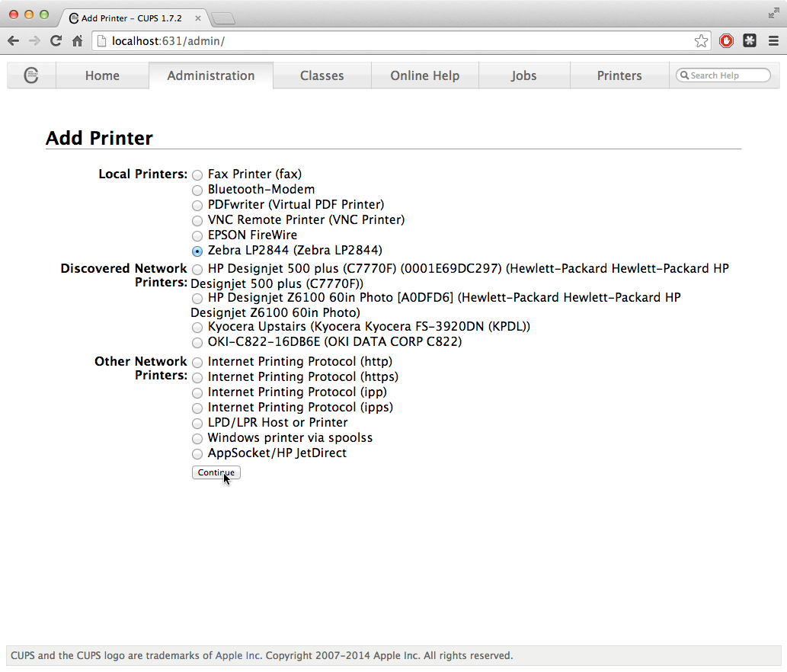This screenshot has width=787, height=672.
Task: Bookmark this page with the star icon
Action: (701, 41)
